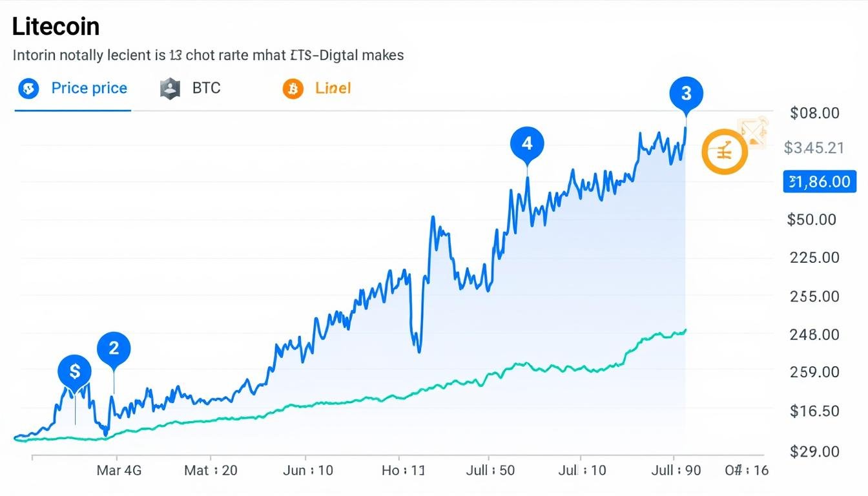Click the highlighted 1,86.00 price label

(820, 181)
